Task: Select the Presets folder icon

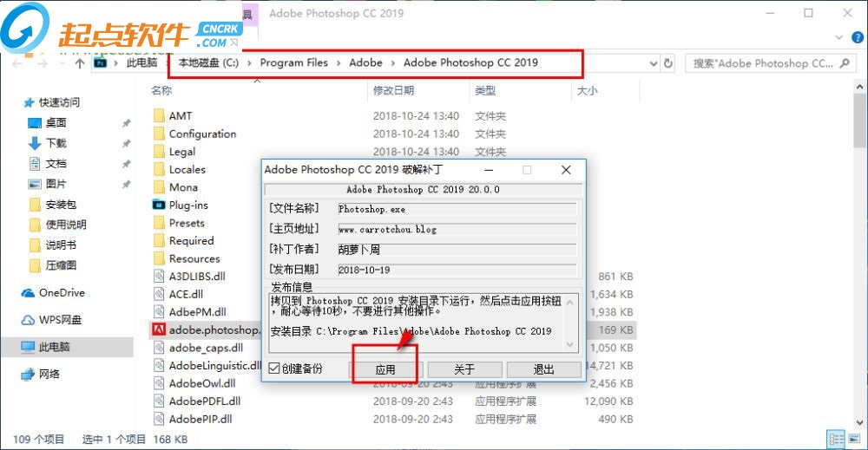Action: (159, 223)
